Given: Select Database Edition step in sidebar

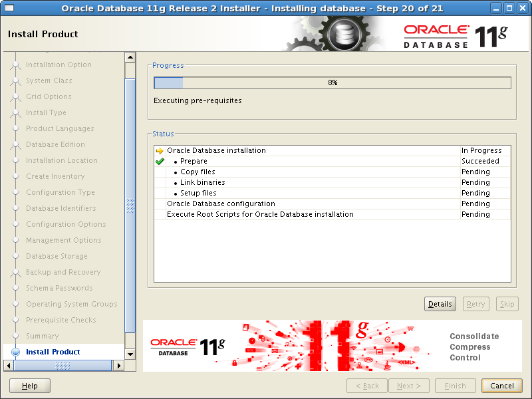Looking at the screenshot, I should [56, 144].
